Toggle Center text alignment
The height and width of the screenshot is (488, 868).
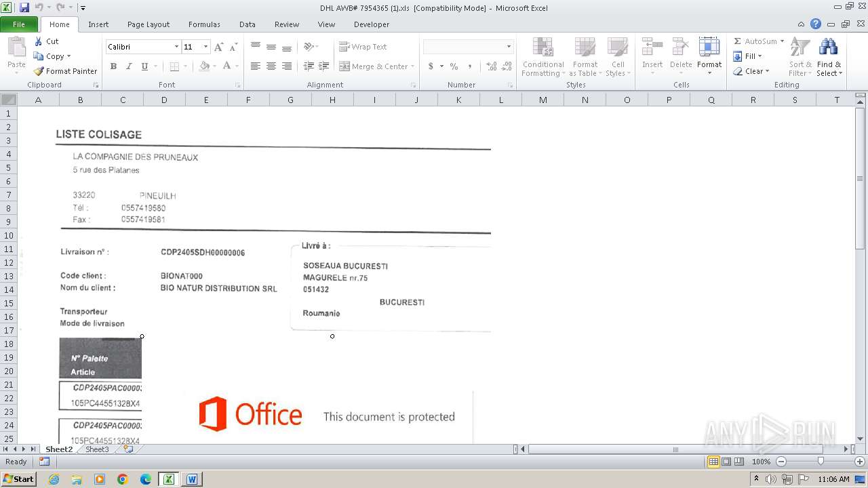[x=271, y=66]
